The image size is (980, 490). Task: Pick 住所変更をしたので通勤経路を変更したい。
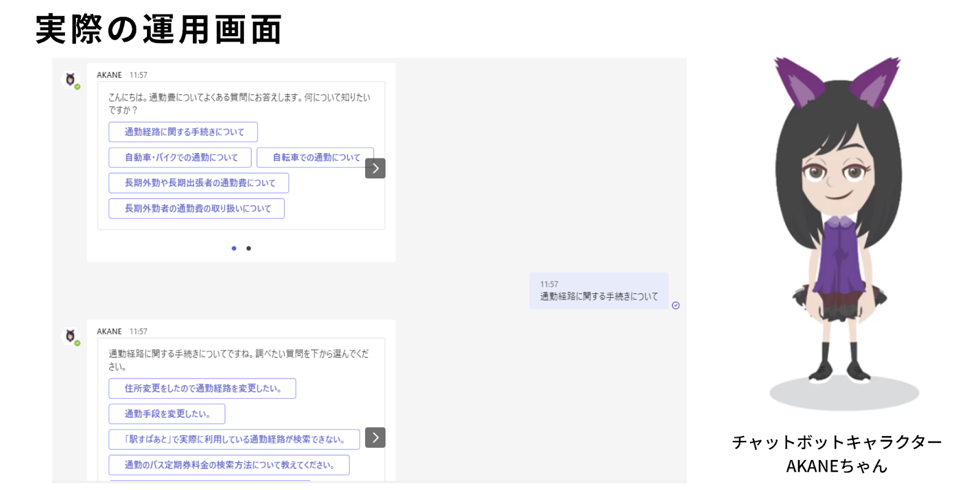pyautogui.click(x=202, y=388)
